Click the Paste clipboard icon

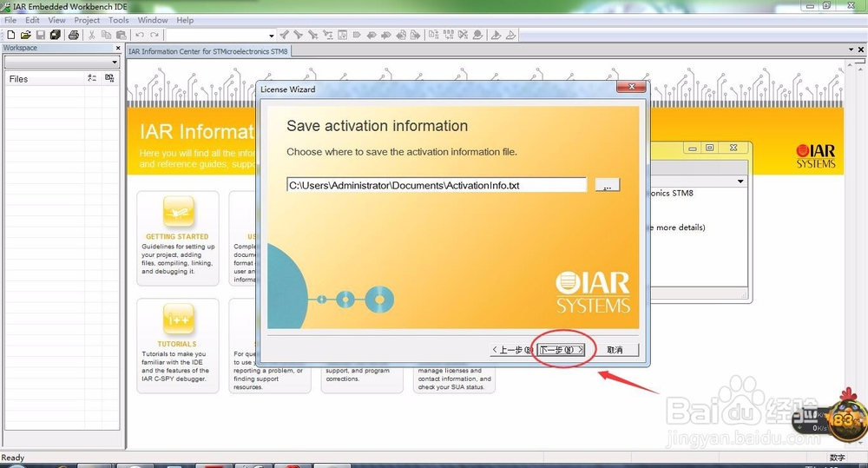click(122, 35)
